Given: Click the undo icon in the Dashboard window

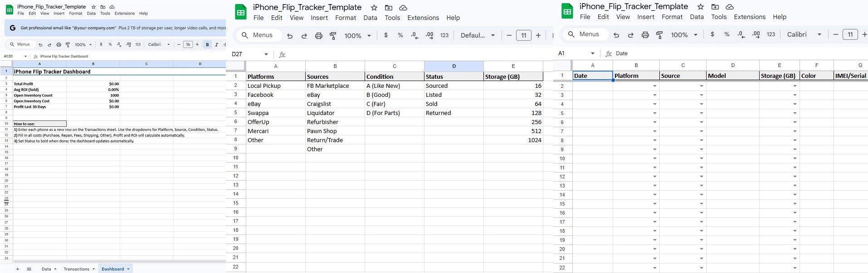Looking at the screenshot, I should click(40, 45).
